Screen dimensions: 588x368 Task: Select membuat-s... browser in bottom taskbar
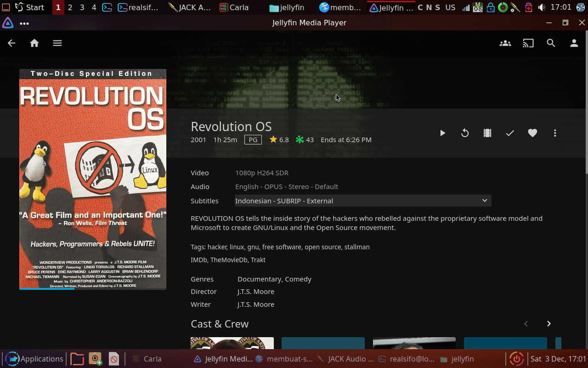[283, 359]
